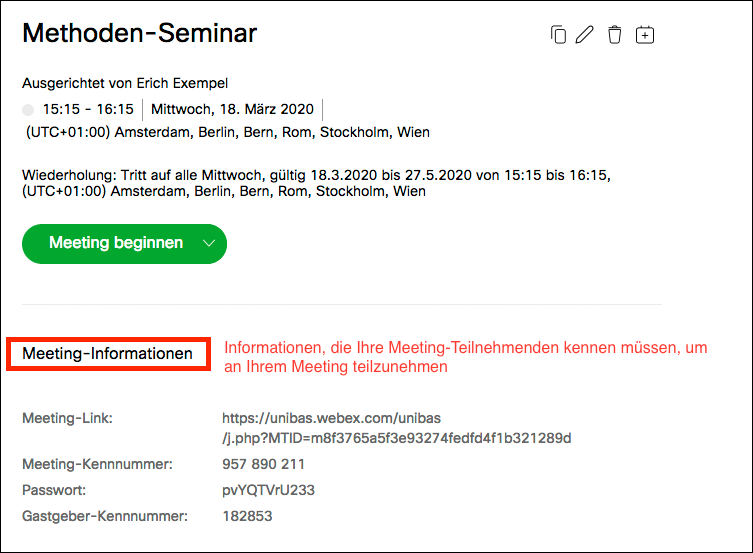Delete the meeting via the trash icon
The height and width of the screenshot is (553, 753).
point(615,35)
